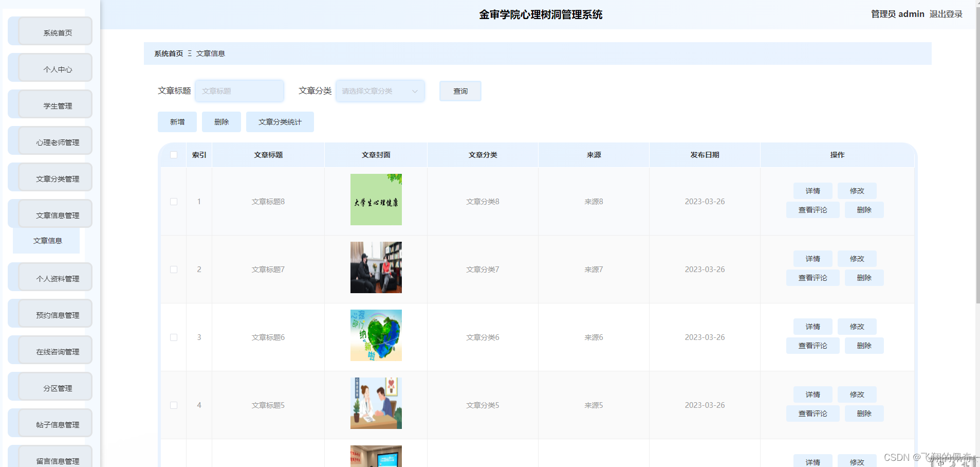The height and width of the screenshot is (467, 980).
Task: Click the 文章标题8 cell
Action: tap(268, 202)
